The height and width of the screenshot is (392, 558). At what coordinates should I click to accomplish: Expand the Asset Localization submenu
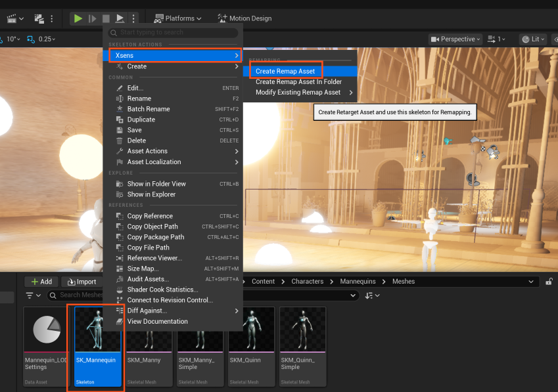point(173,162)
